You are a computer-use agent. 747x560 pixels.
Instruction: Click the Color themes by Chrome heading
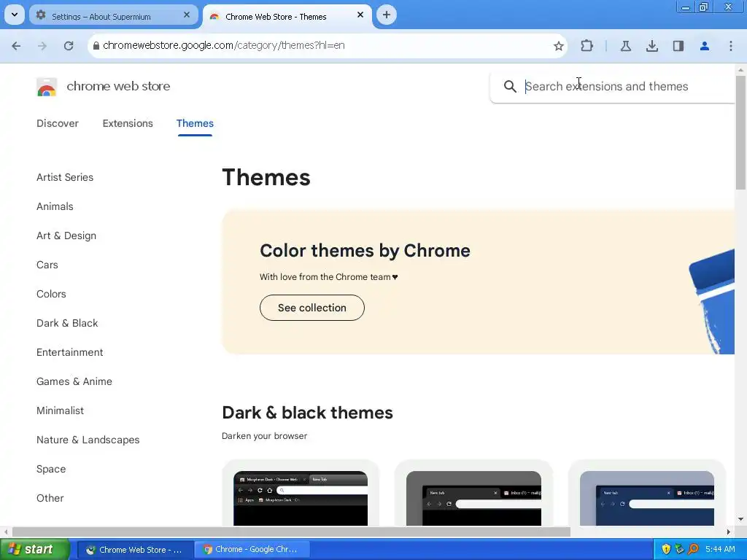365,251
